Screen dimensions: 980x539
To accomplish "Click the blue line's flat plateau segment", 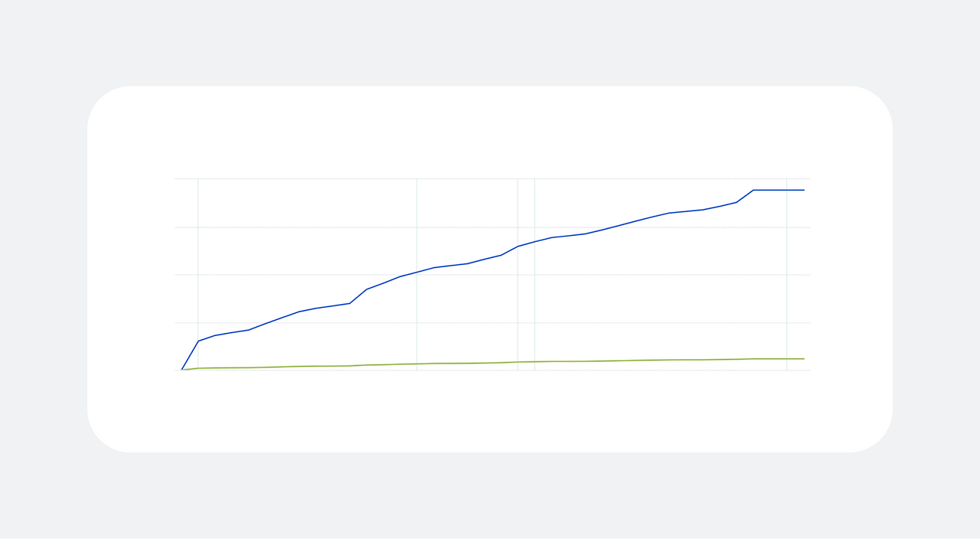I will (779, 190).
